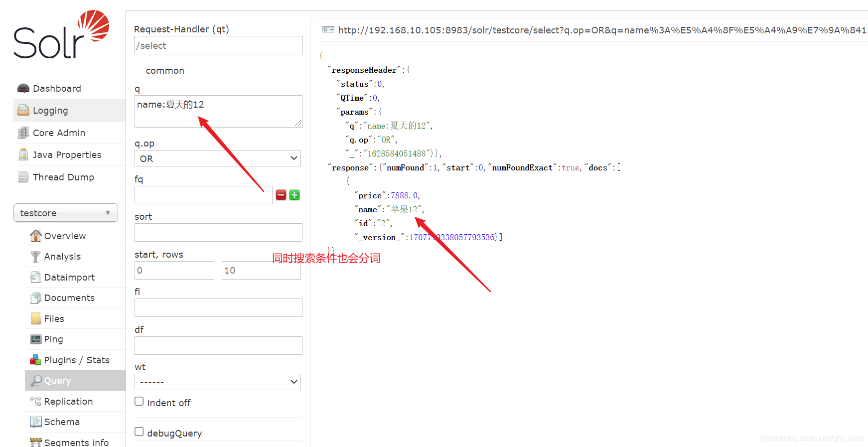Open the q.op dropdown showing OR
The width and height of the screenshot is (868, 447).
point(218,158)
